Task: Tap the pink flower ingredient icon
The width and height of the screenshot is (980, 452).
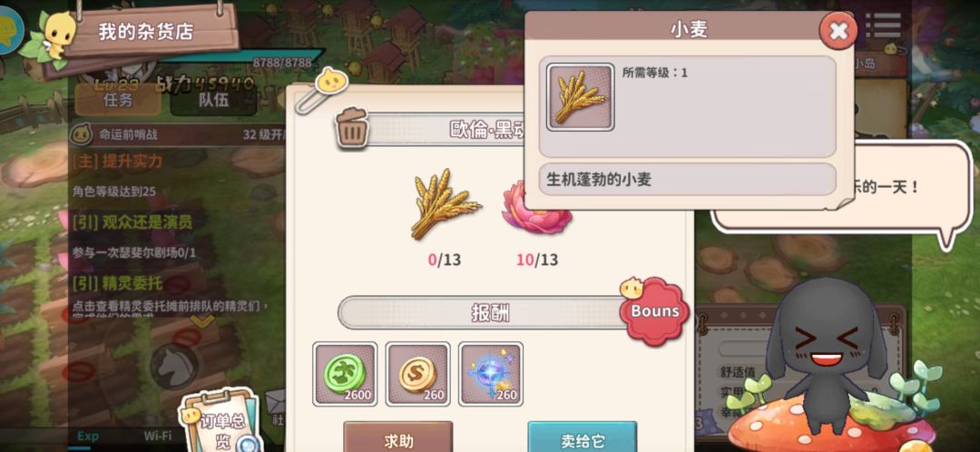Action: (x=535, y=208)
